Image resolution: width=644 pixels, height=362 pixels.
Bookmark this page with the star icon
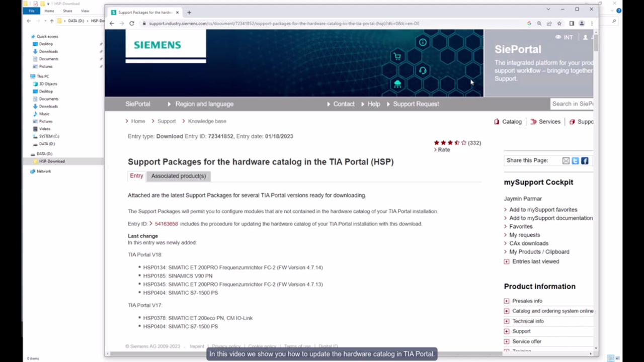[559, 24]
